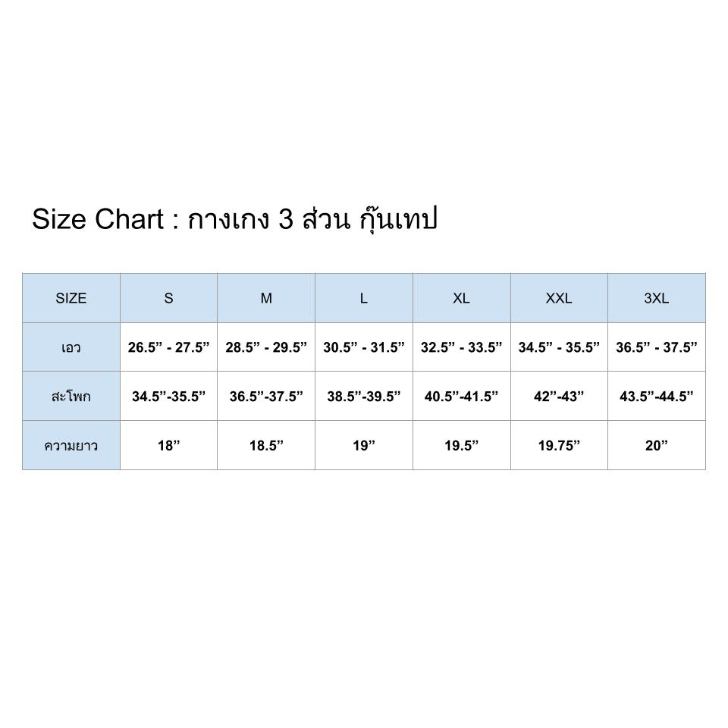The width and height of the screenshot is (728, 728).
Task: Select the 3XL size column header
Action: point(657,298)
